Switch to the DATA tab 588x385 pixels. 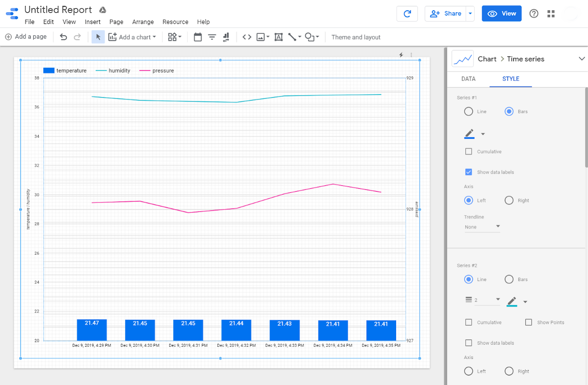[x=468, y=78]
